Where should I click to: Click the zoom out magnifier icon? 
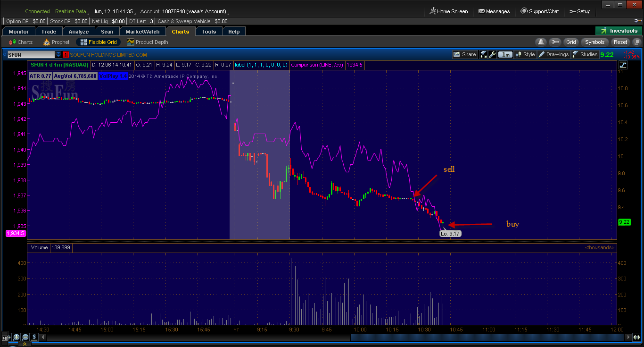pyautogui.click(x=25, y=337)
